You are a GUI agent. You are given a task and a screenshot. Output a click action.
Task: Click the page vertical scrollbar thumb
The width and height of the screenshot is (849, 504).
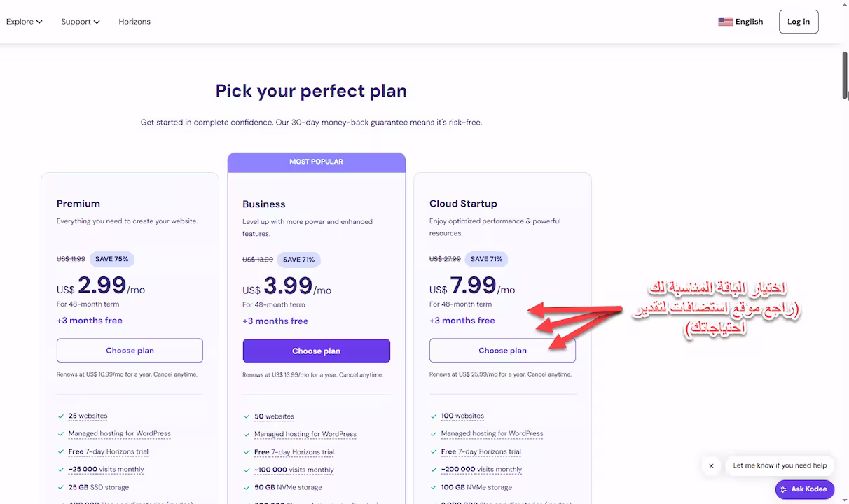click(845, 76)
